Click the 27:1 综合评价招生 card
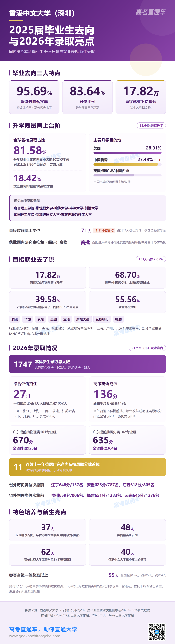 tap(47, 400)
